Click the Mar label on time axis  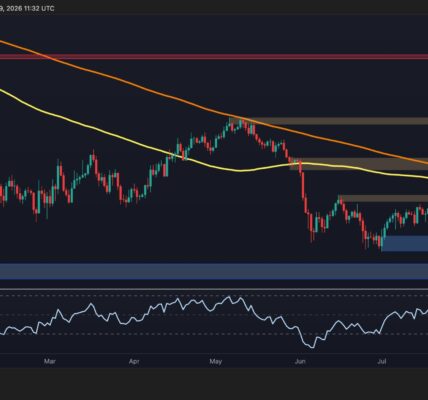click(49, 361)
